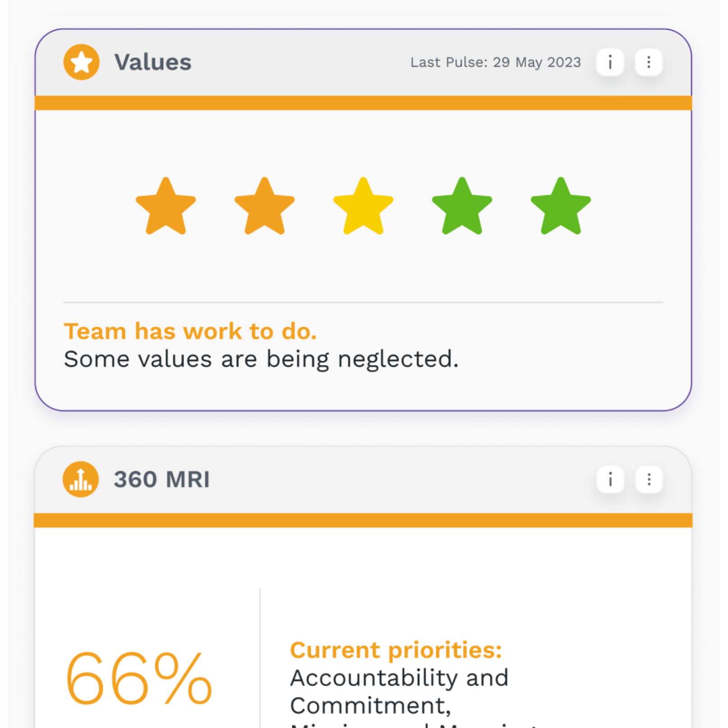Click the 360 MRI chart badge icon
This screenshot has width=728, height=728.
pyautogui.click(x=81, y=479)
